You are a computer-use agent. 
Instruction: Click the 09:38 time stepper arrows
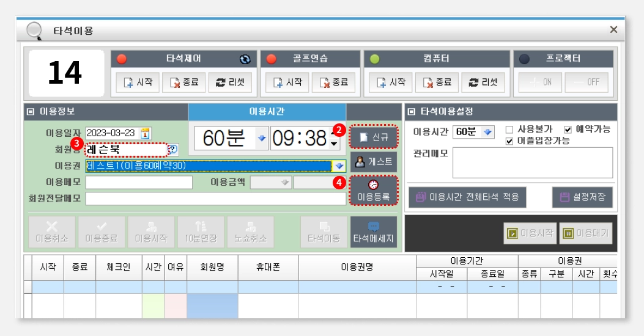(335, 139)
